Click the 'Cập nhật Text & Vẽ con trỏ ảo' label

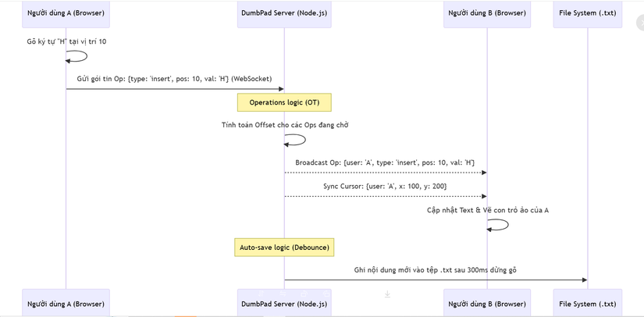[x=487, y=210]
